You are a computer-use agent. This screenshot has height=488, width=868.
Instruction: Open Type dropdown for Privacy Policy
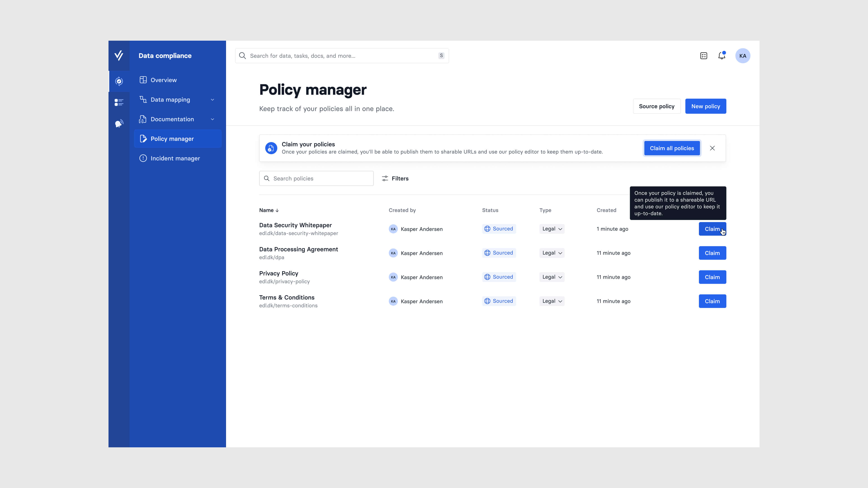(x=552, y=277)
